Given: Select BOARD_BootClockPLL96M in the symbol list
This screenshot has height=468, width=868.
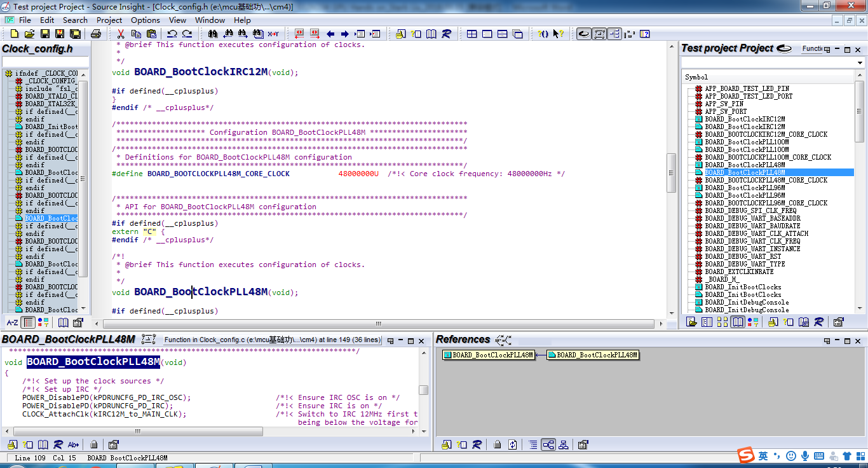Looking at the screenshot, I should [745, 188].
